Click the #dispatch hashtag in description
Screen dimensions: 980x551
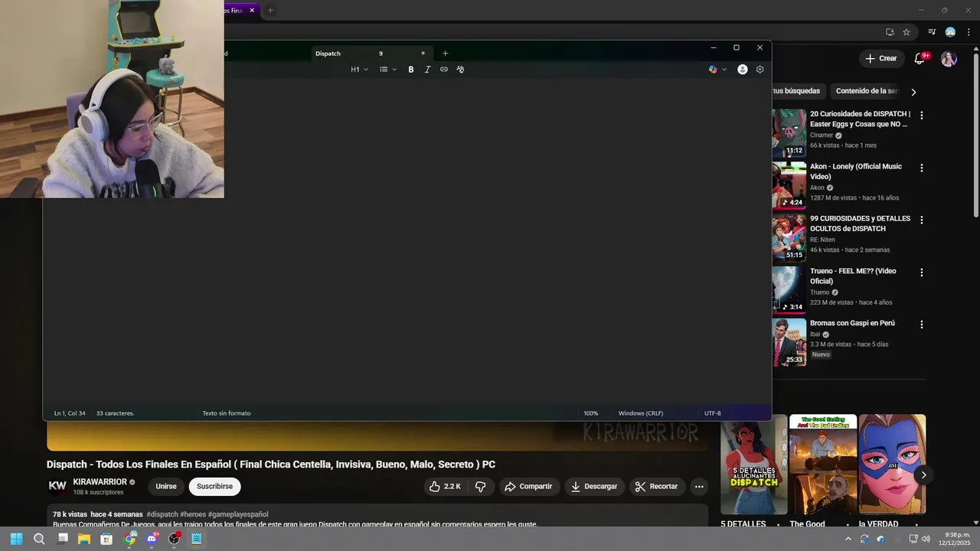(x=162, y=515)
